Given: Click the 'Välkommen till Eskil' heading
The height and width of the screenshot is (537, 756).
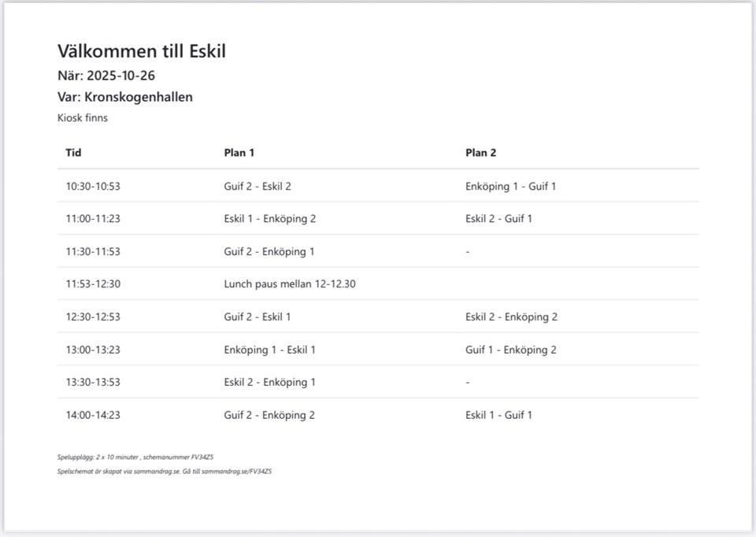Looking at the screenshot, I should pyautogui.click(x=142, y=52).
